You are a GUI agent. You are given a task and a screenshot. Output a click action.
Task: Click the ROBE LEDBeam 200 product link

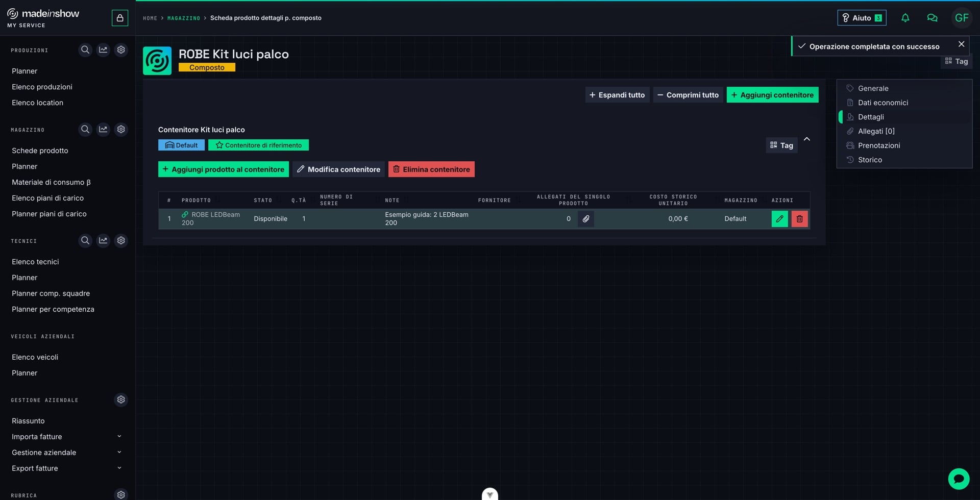pos(211,219)
